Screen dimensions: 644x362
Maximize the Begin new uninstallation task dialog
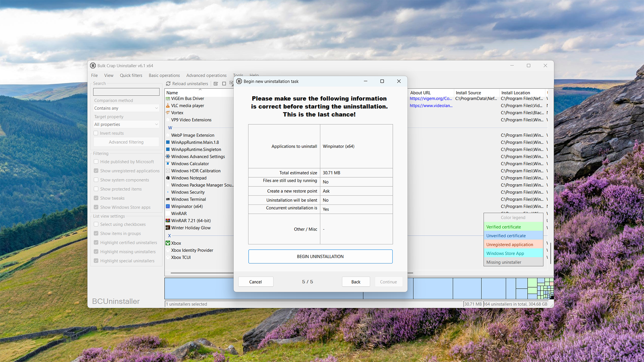382,81
